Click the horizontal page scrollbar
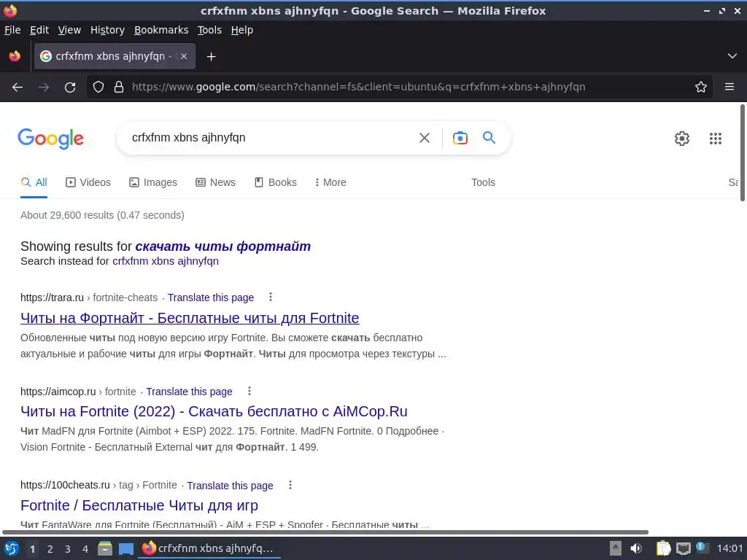Screen dimensions: 747x560 (x=325, y=532)
